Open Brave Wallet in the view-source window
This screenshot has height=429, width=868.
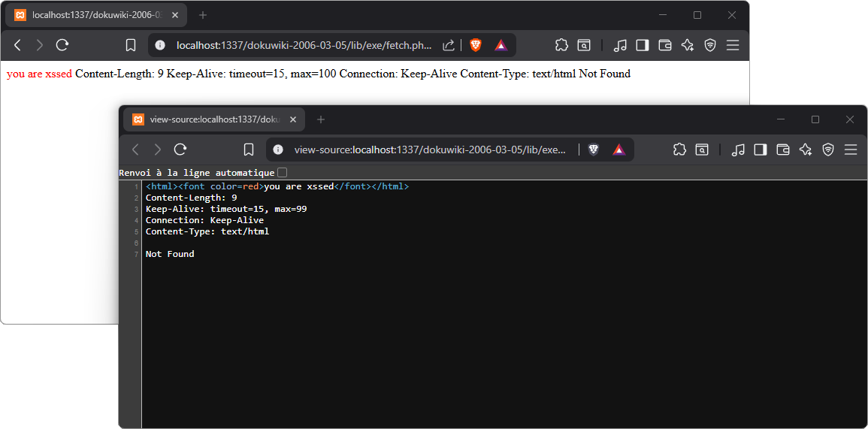783,150
